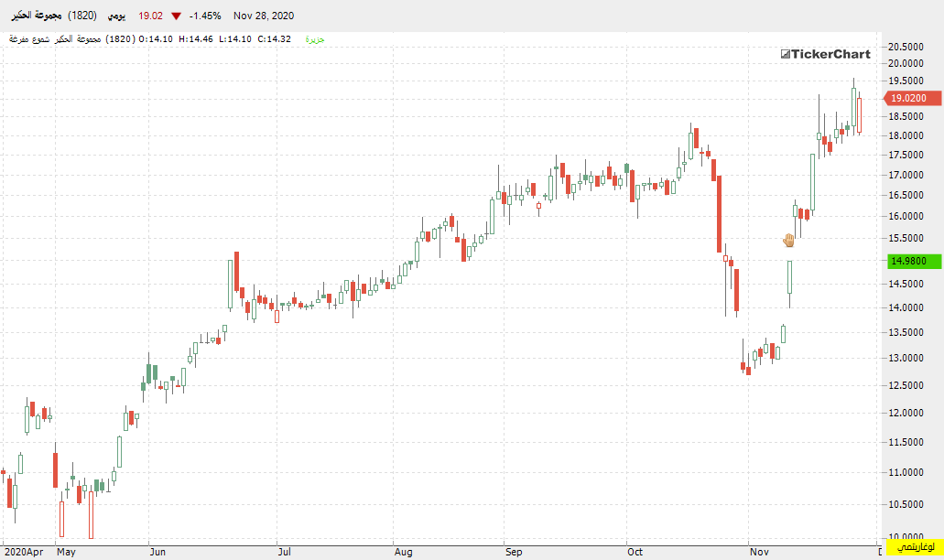
Task: Select the red 19.0200 last price tag
Action: pos(912,98)
